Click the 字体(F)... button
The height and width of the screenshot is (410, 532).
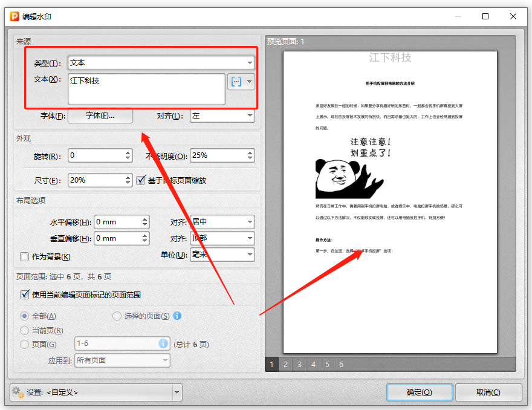[x=100, y=115]
